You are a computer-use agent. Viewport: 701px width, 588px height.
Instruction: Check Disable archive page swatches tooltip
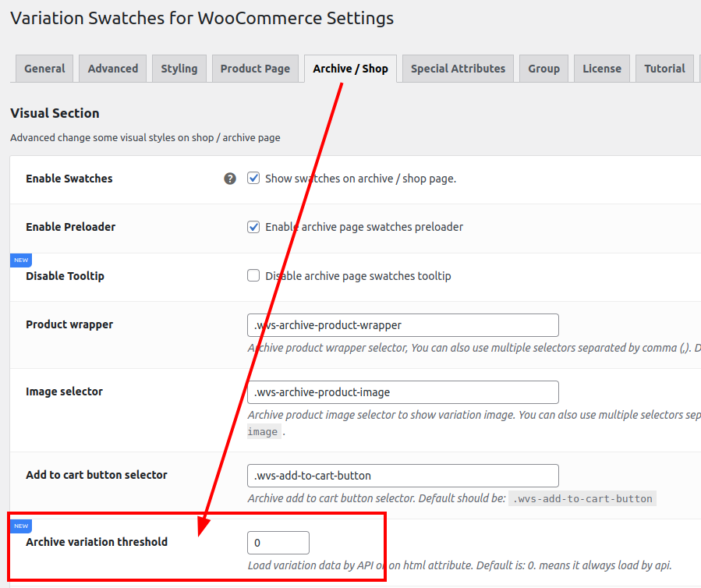point(253,275)
